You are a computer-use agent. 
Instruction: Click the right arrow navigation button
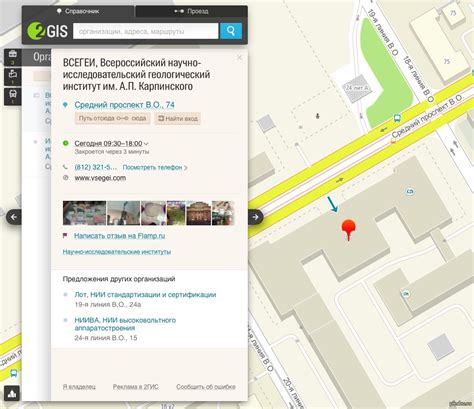coord(256,217)
